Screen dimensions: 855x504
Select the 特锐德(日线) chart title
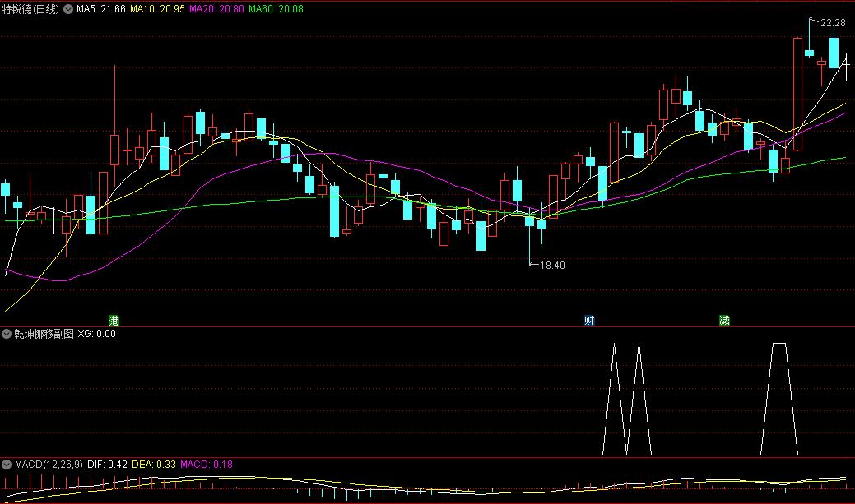tap(30, 9)
